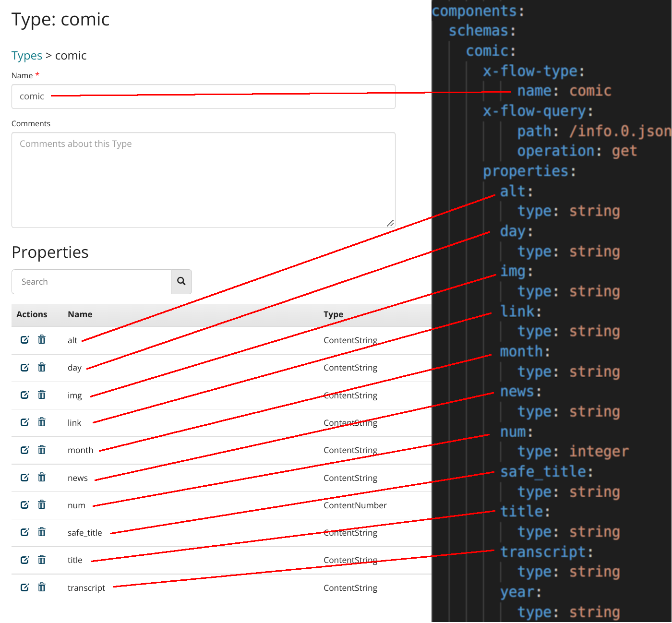Click inside the Name field
The image size is (672, 623).
202,96
